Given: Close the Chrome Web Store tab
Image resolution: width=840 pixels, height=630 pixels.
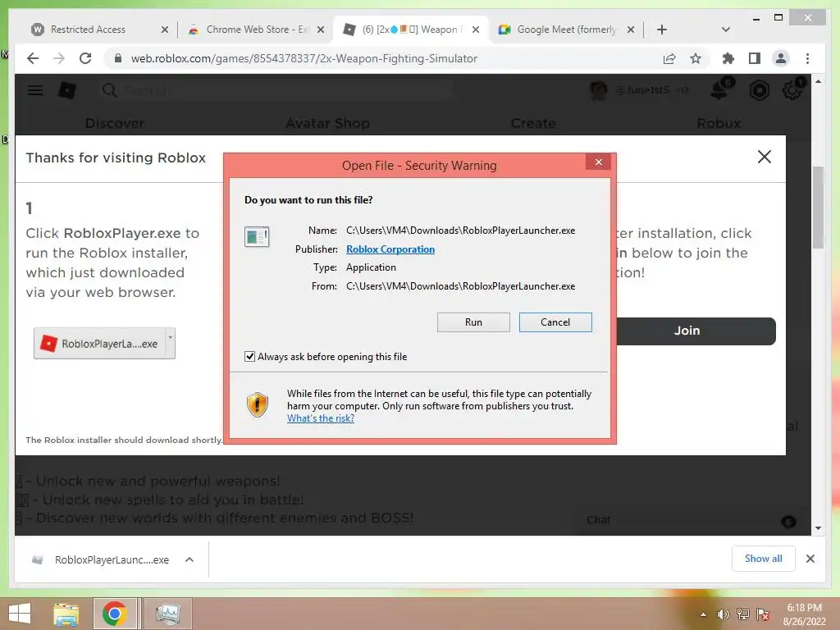Looking at the screenshot, I should tap(321, 30).
